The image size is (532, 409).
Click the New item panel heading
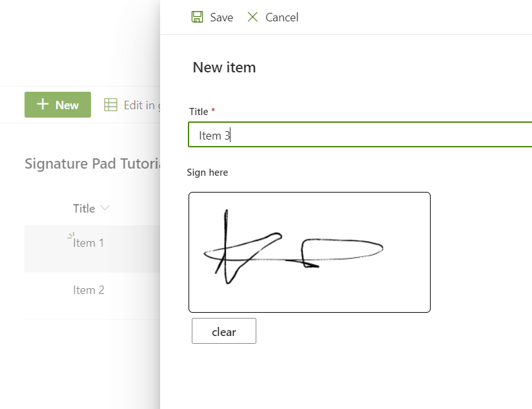224,67
